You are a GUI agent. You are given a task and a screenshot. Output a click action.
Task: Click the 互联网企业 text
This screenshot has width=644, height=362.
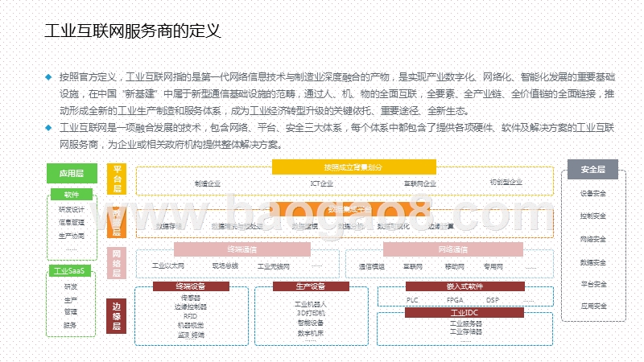coord(419,183)
